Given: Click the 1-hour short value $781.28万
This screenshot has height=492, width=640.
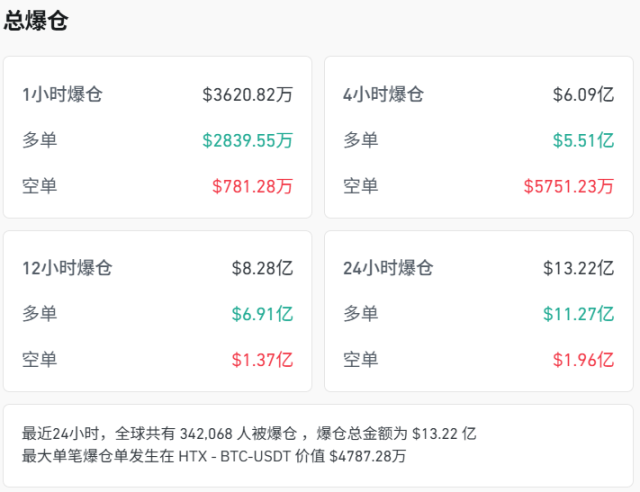Looking at the screenshot, I should tap(253, 185).
